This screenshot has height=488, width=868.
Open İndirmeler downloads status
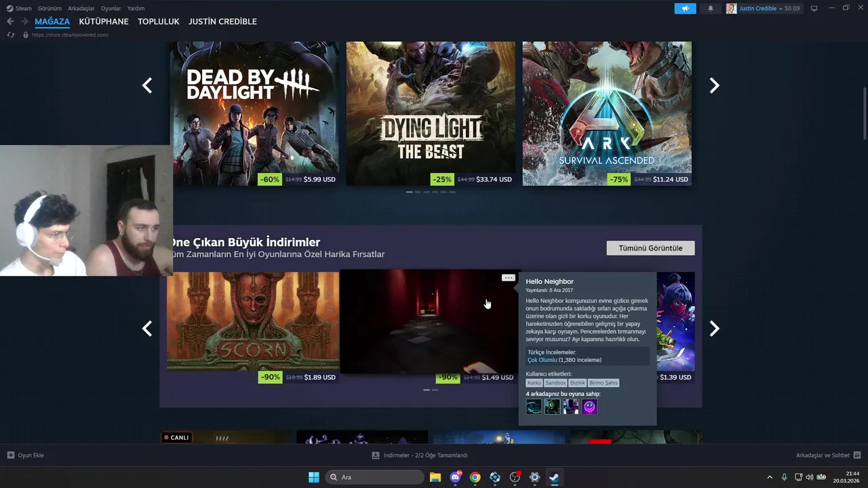coord(425,455)
